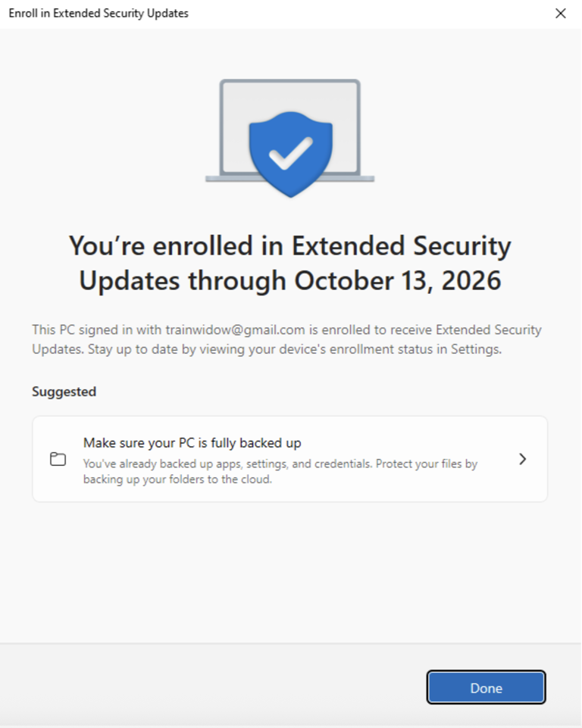Click the Extended Security Updates enrollment heading
582x728 pixels.
coord(291,262)
